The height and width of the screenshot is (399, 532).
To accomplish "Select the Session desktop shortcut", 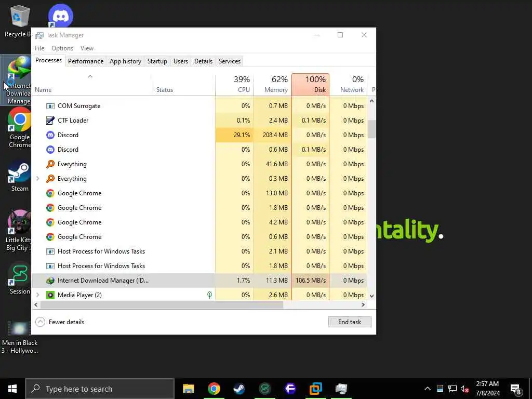I will (19, 278).
